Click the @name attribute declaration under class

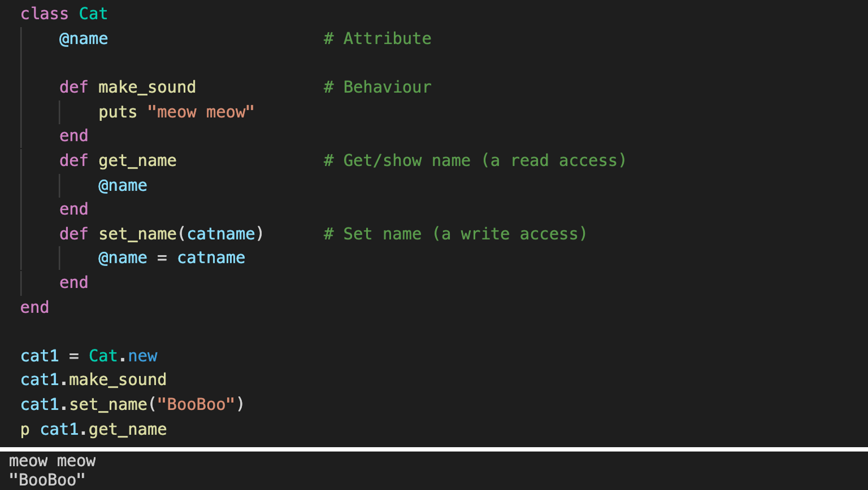pyautogui.click(x=84, y=39)
